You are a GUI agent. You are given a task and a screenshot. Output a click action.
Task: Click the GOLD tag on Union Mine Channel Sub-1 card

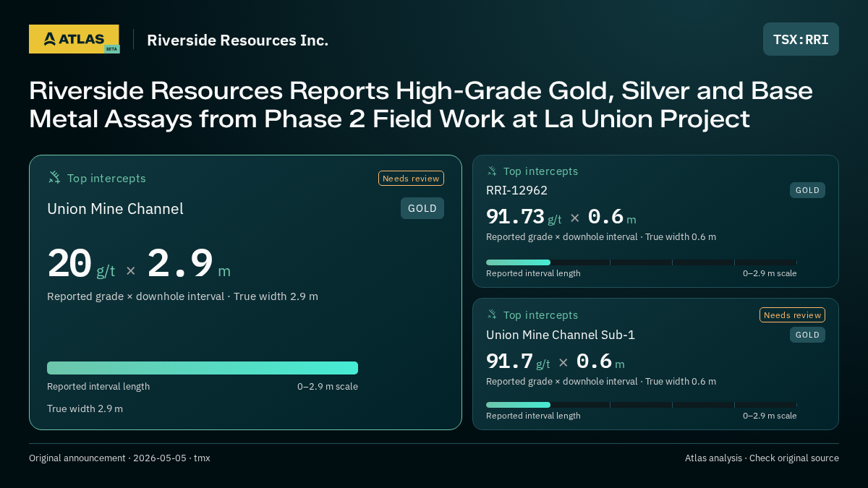[x=807, y=335]
